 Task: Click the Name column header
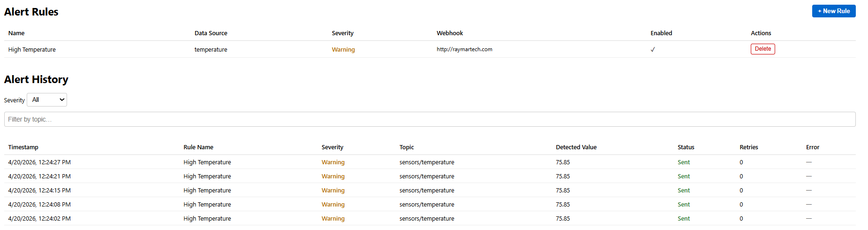16,33
